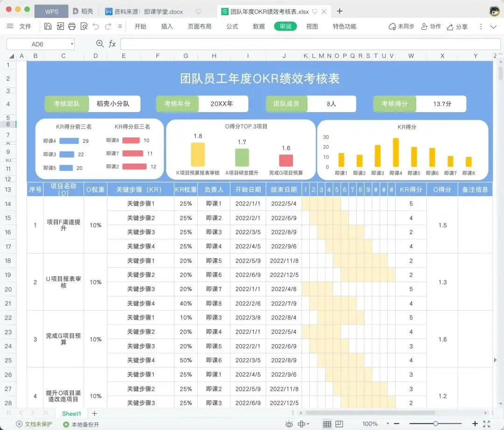Click the Undo arrow
The image size is (504, 430).
point(96,26)
